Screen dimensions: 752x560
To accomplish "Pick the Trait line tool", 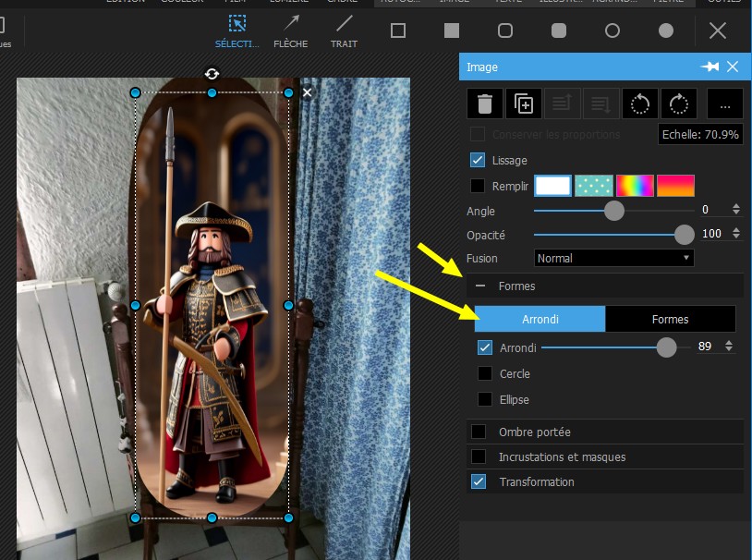I will [344, 31].
